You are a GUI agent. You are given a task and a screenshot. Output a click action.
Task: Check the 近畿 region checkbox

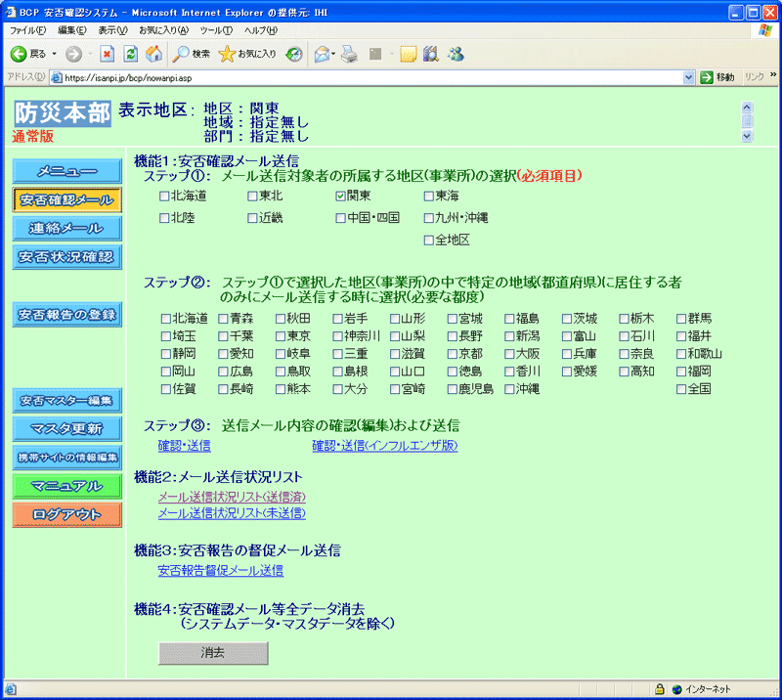252,218
